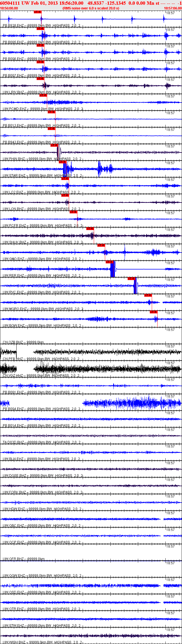Click the pick marker on UW.GMO trace

[101, 245]
